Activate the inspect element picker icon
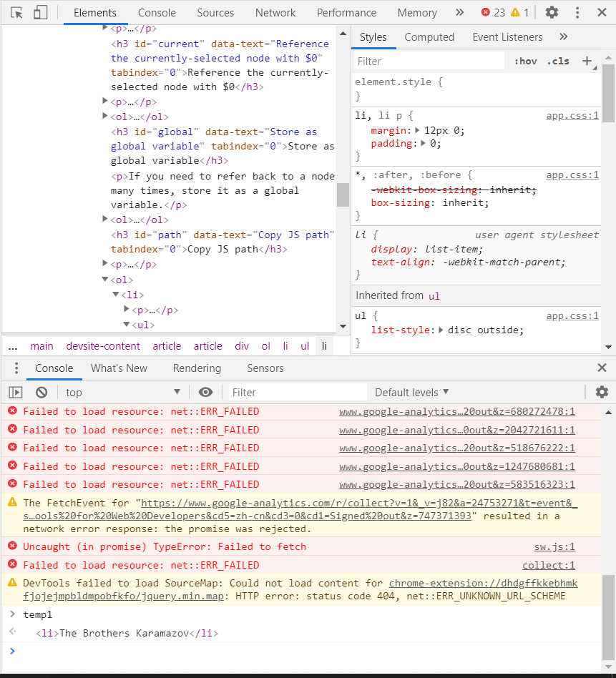 coord(16,13)
